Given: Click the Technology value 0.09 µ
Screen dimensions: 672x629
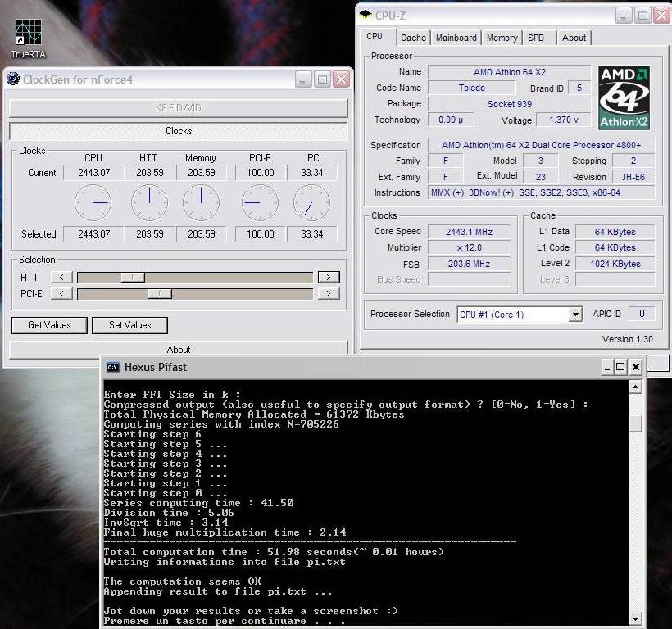Looking at the screenshot, I should pos(451,120).
